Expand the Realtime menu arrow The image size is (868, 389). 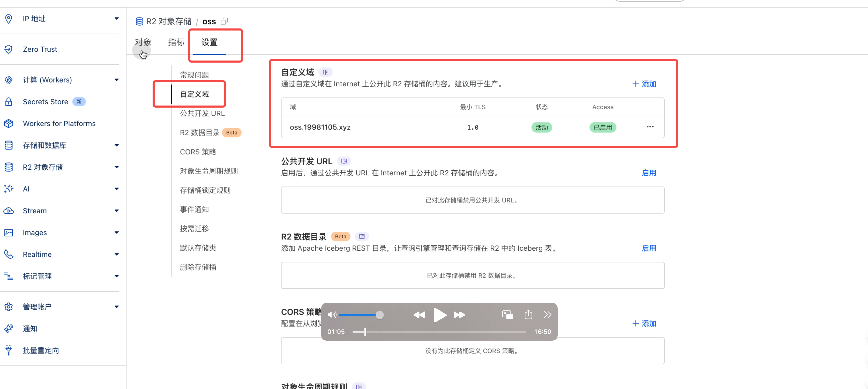tap(117, 254)
